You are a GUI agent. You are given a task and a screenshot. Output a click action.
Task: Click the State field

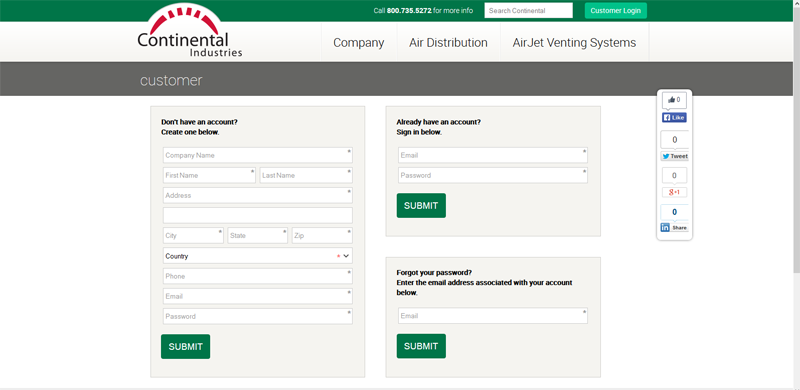click(258, 235)
